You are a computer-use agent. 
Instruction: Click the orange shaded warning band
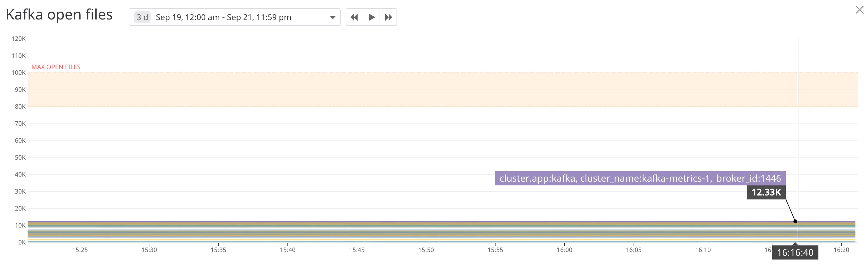click(x=404, y=90)
